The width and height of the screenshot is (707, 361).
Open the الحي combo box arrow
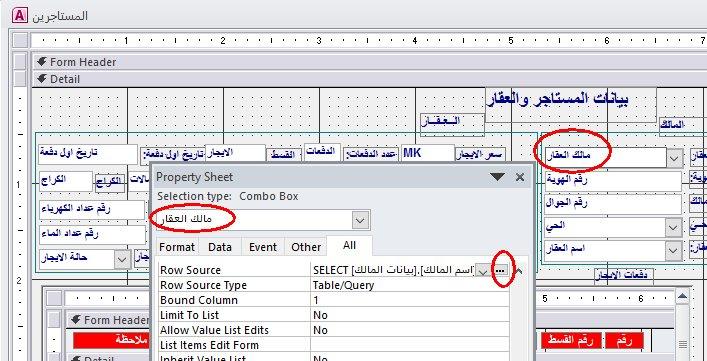coord(674,227)
